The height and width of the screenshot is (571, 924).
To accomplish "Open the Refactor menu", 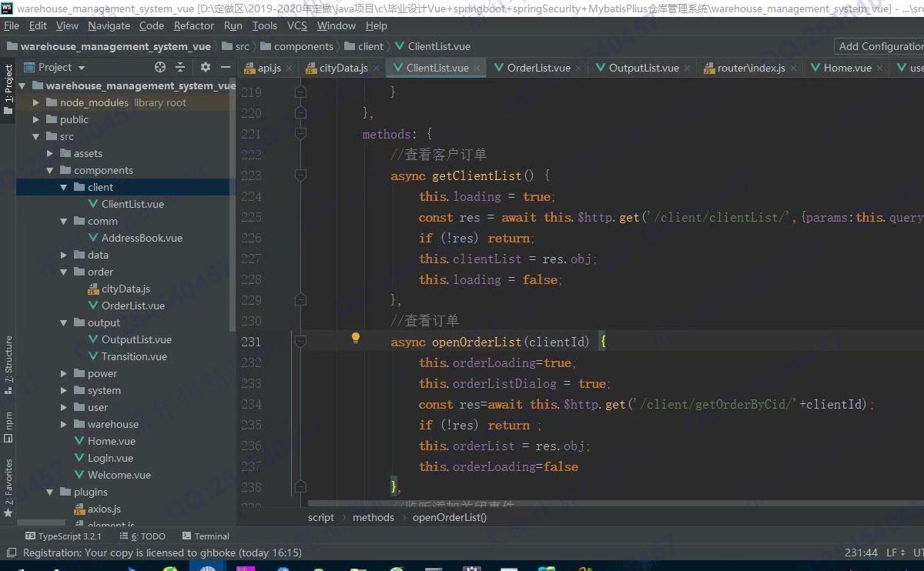I will [194, 25].
